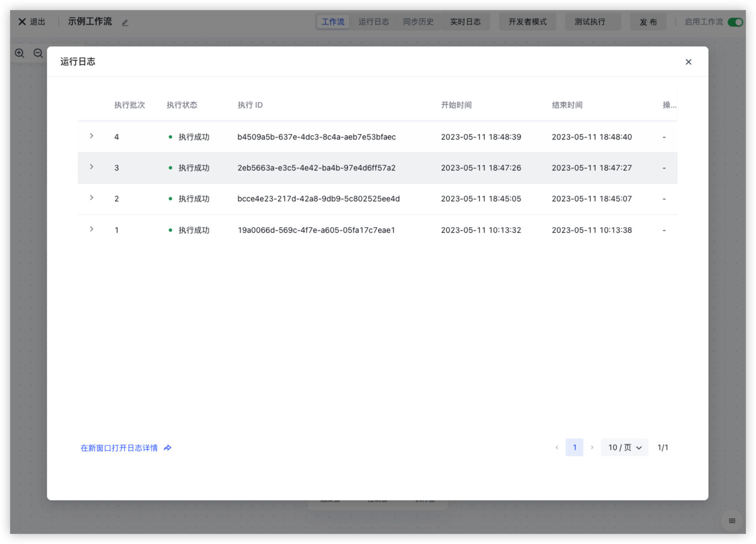Screen dimensions: 756x544
Task: Select page 1 in pagination
Action: [x=574, y=447]
